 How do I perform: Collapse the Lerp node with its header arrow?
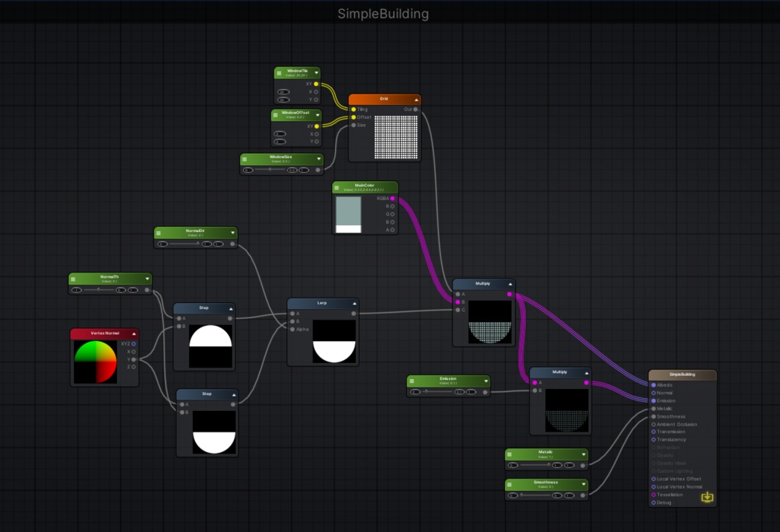coord(353,302)
